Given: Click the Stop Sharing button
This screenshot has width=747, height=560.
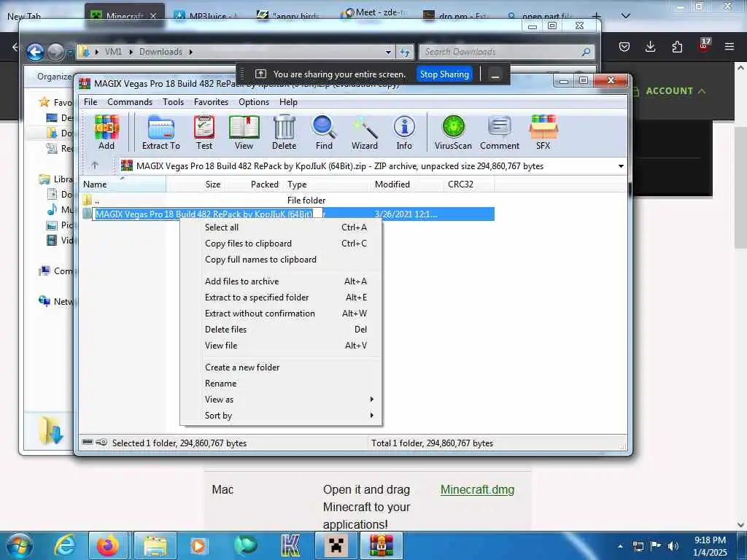Looking at the screenshot, I should point(444,74).
